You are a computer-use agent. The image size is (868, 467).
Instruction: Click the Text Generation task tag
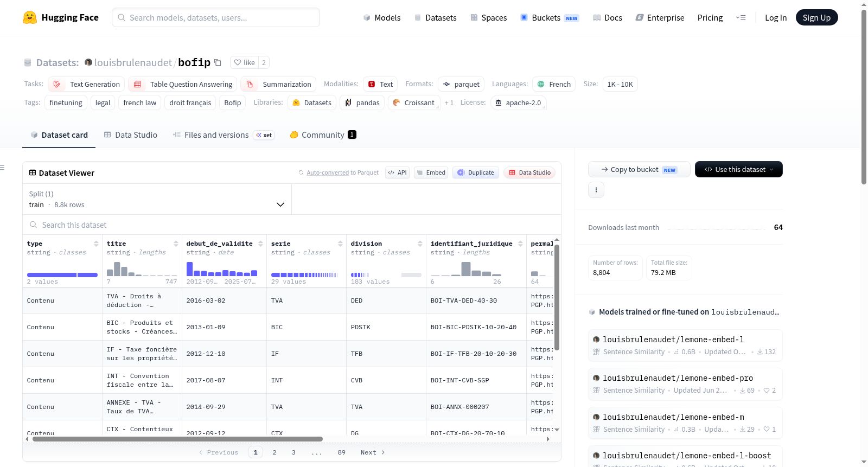point(86,84)
